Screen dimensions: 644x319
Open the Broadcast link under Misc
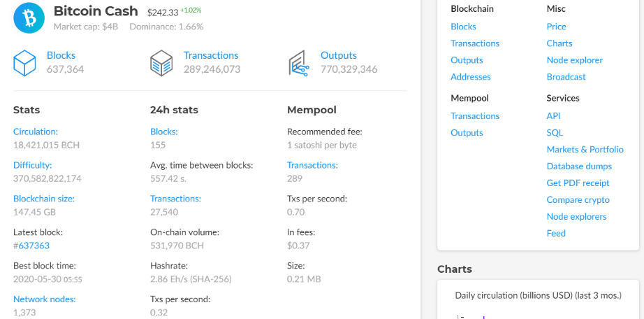click(x=566, y=77)
